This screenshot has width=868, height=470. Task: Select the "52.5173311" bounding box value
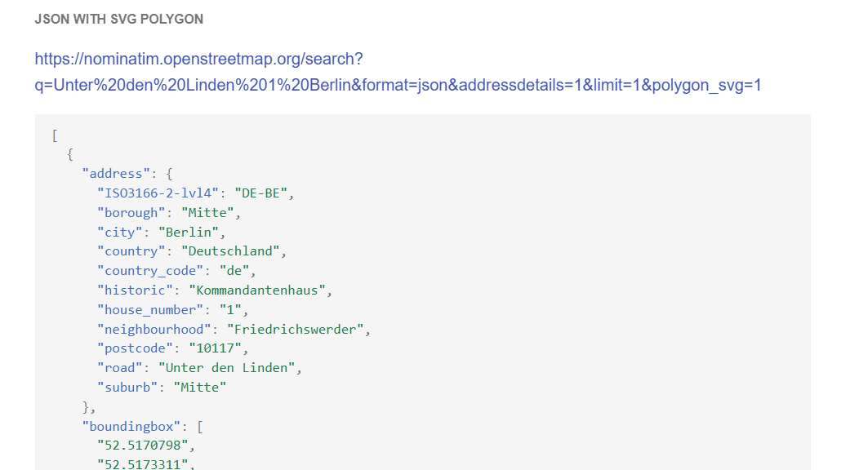tap(143, 464)
